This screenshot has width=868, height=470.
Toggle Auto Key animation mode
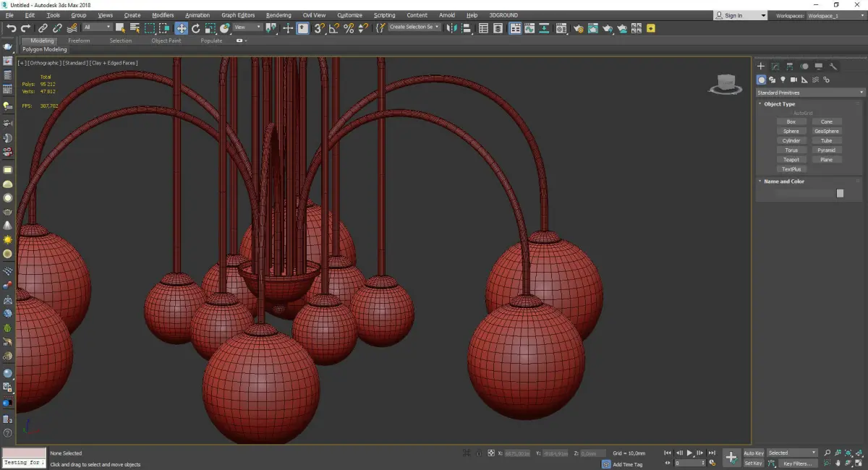pyautogui.click(x=753, y=453)
